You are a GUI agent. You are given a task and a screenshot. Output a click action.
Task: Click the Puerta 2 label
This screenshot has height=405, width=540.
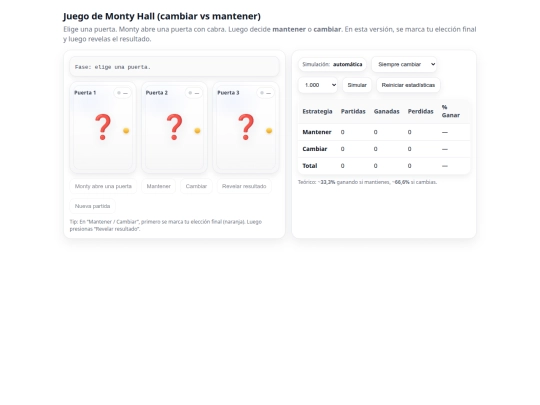coord(157,93)
